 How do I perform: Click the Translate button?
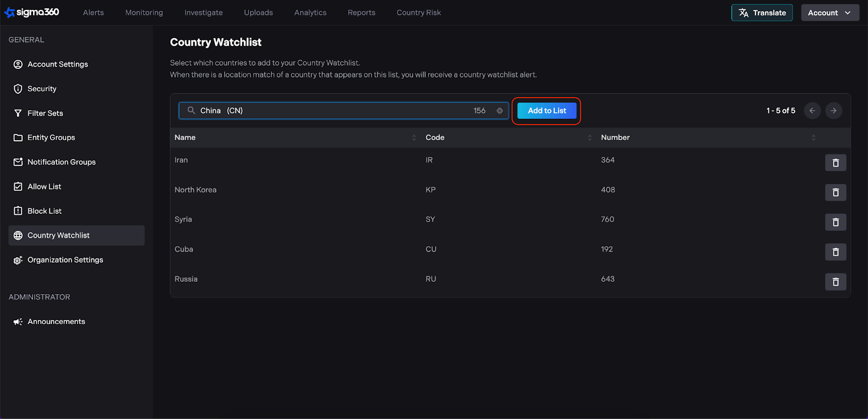click(762, 12)
